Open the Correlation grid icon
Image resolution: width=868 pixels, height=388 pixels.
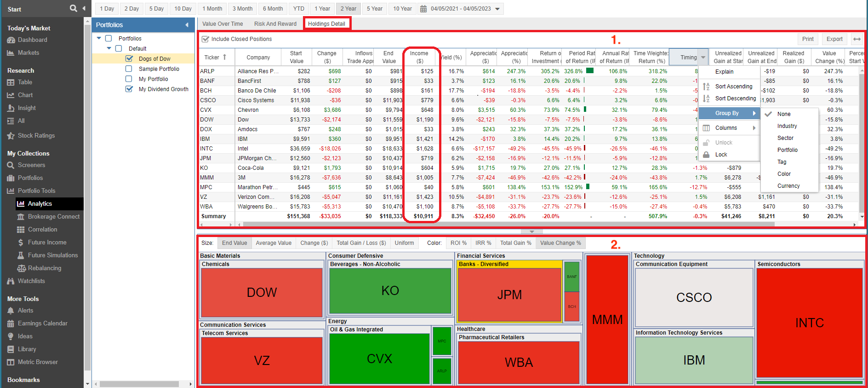click(x=21, y=230)
